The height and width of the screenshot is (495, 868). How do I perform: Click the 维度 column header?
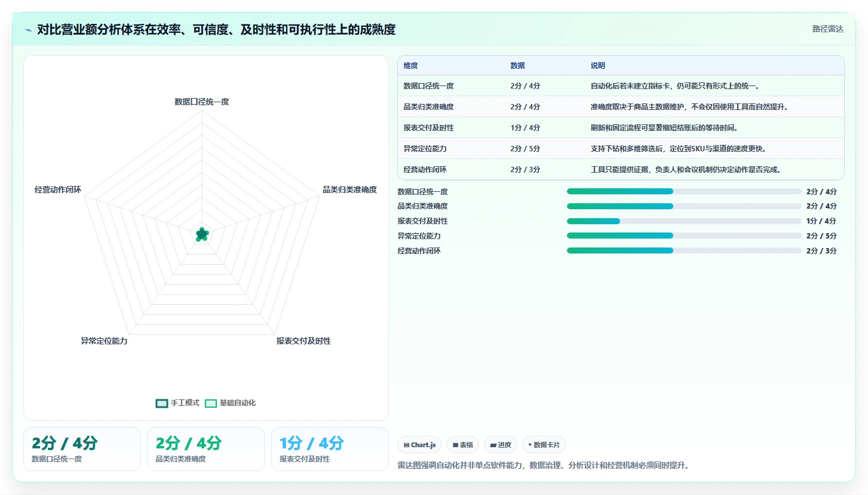[410, 66]
